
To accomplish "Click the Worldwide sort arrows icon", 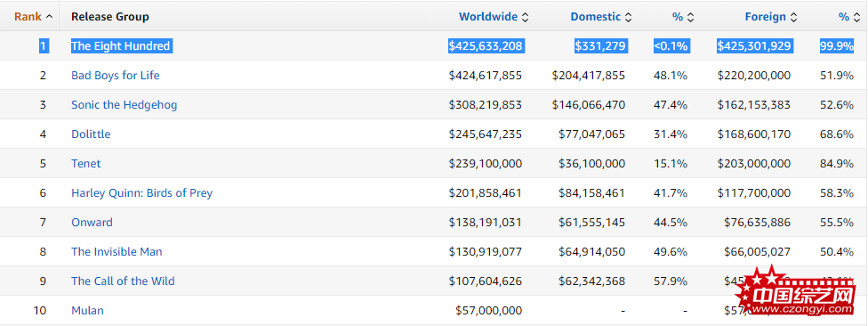I will [x=525, y=17].
